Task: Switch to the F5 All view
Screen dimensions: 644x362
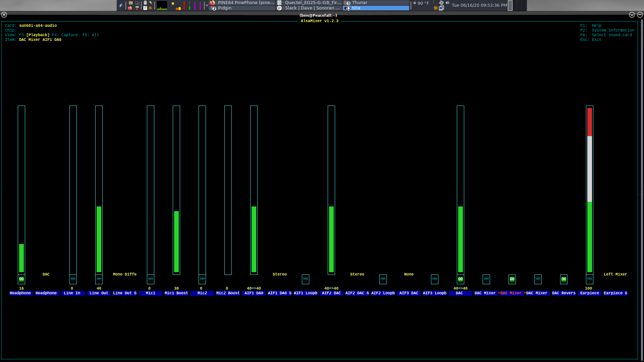Action: pyautogui.click(x=91, y=35)
